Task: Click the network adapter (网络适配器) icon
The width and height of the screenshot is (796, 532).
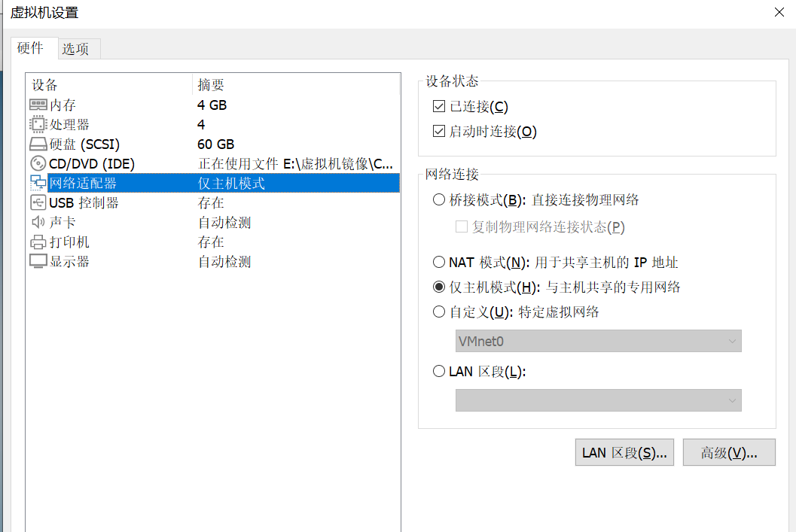Action: (38, 183)
